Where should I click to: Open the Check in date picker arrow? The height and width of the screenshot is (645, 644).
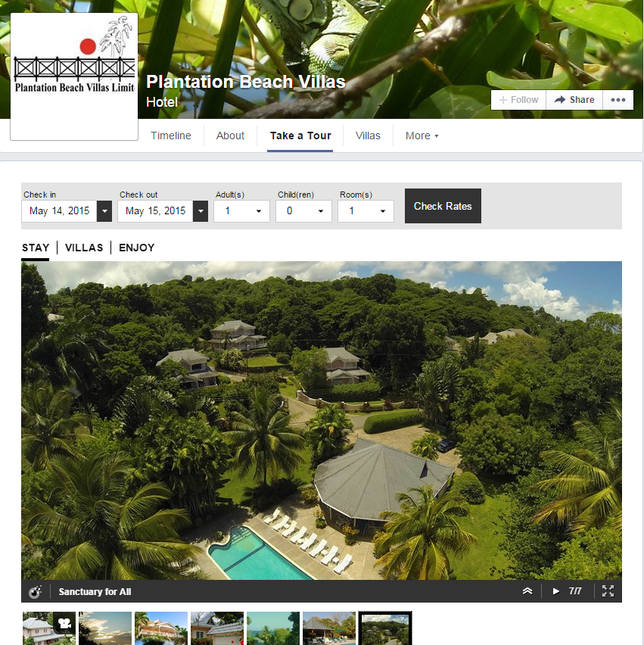[104, 211]
